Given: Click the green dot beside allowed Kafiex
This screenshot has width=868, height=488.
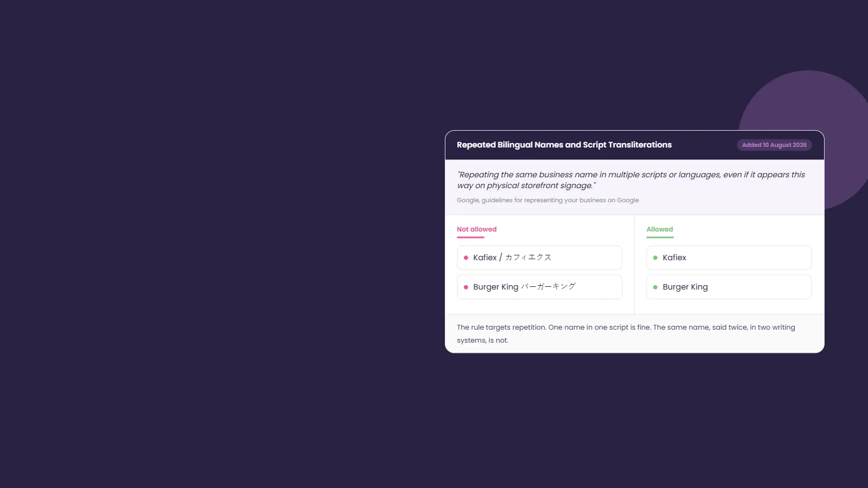Looking at the screenshot, I should click(655, 258).
